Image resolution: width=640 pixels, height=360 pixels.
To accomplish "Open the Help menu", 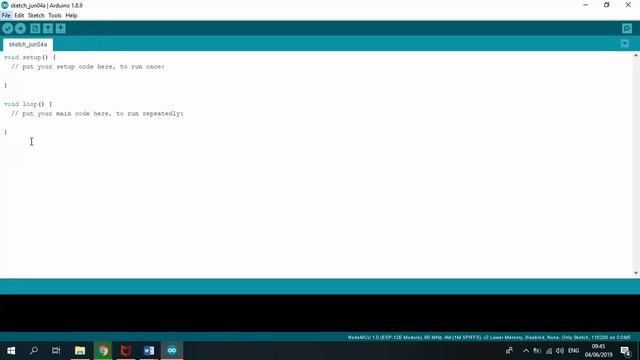I will (71, 16).
